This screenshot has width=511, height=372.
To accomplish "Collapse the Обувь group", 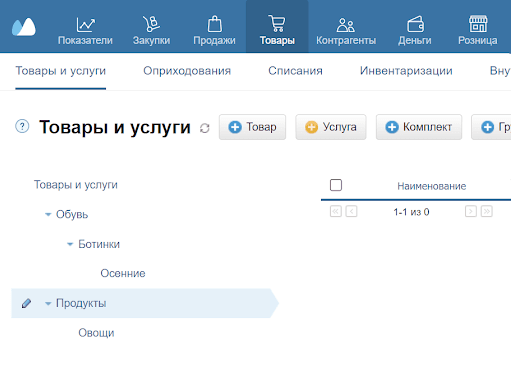I will 48,214.
